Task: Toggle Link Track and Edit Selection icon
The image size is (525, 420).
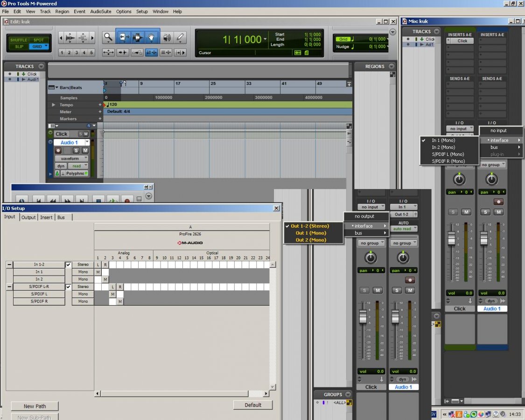Action: coord(166,52)
